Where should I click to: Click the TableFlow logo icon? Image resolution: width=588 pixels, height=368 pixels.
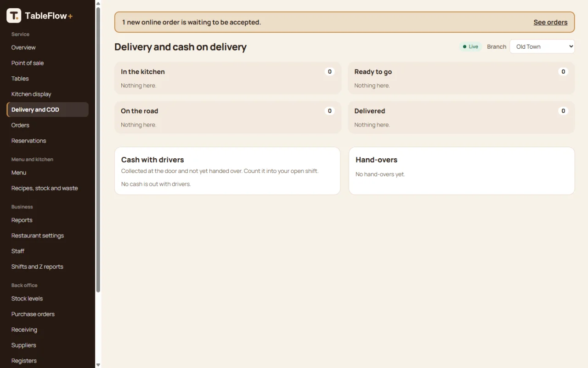point(14,16)
